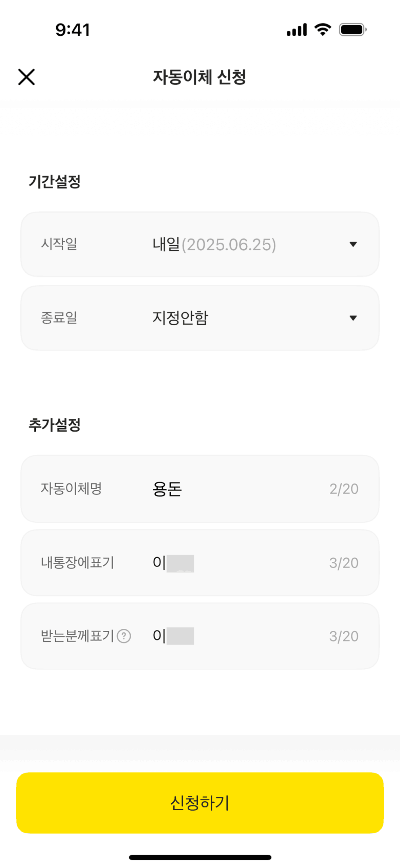Image resolution: width=400 pixels, height=868 pixels.
Task: Close the 자동이체 신청 screen
Action: coord(26,77)
